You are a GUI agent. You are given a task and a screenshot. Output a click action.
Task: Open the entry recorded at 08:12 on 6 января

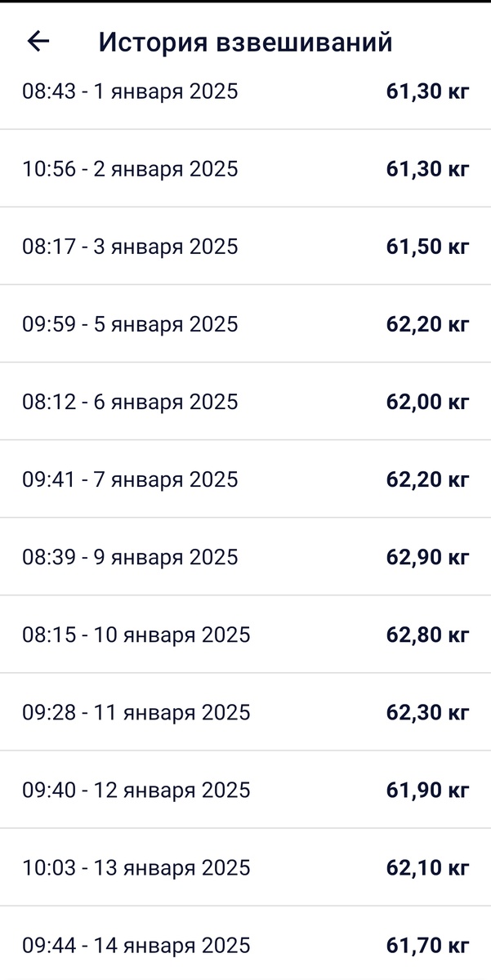(245, 401)
